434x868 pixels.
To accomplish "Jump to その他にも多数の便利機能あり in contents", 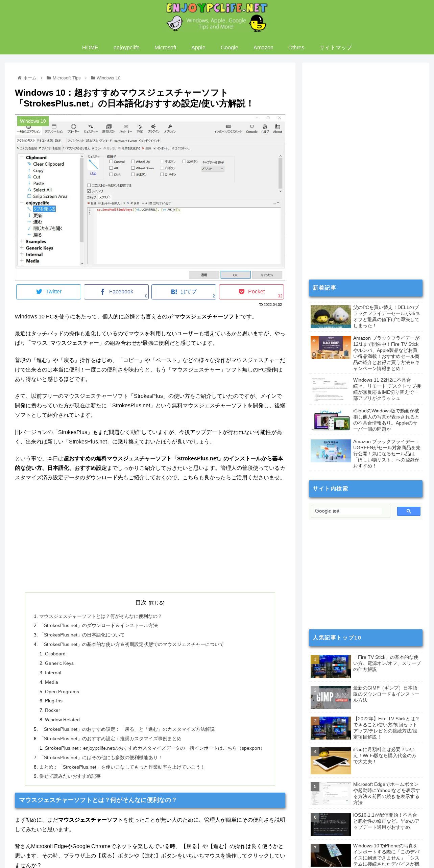I will [101, 757].
